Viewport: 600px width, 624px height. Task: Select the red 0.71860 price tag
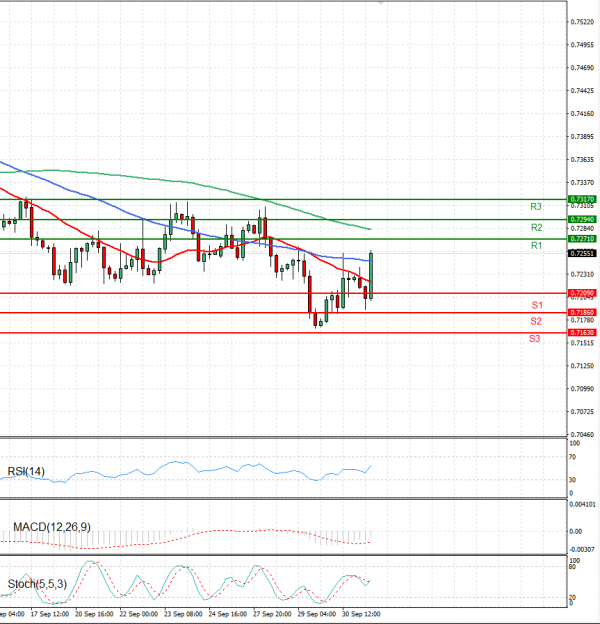[582, 312]
